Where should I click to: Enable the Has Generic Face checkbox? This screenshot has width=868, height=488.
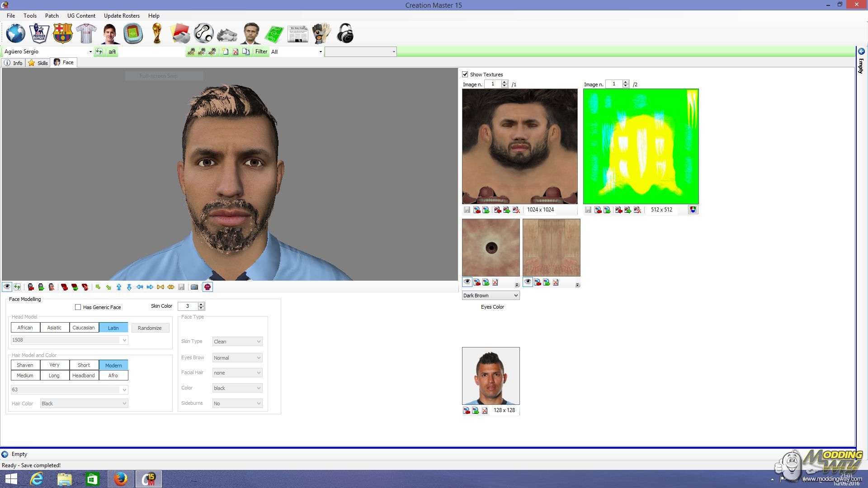coord(78,307)
